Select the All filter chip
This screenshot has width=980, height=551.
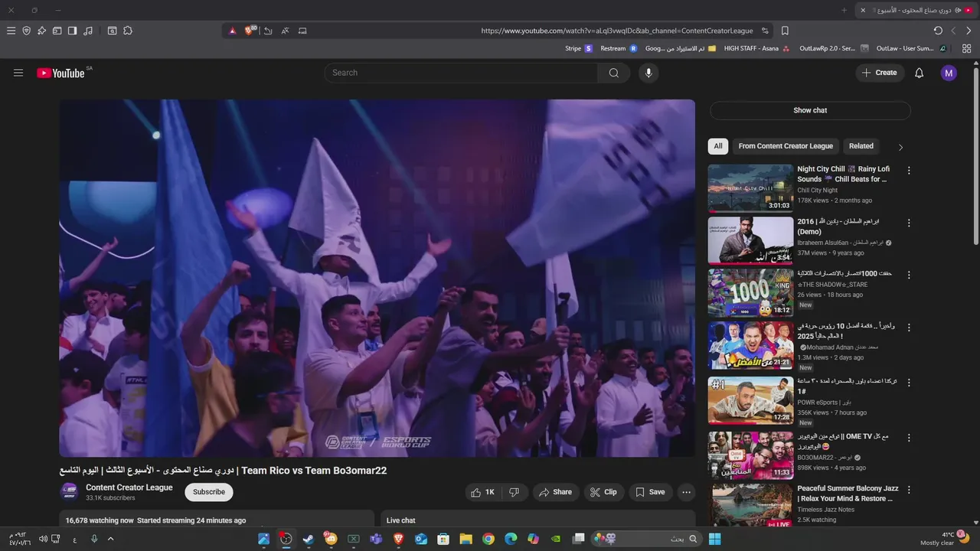pyautogui.click(x=718, y=146)
